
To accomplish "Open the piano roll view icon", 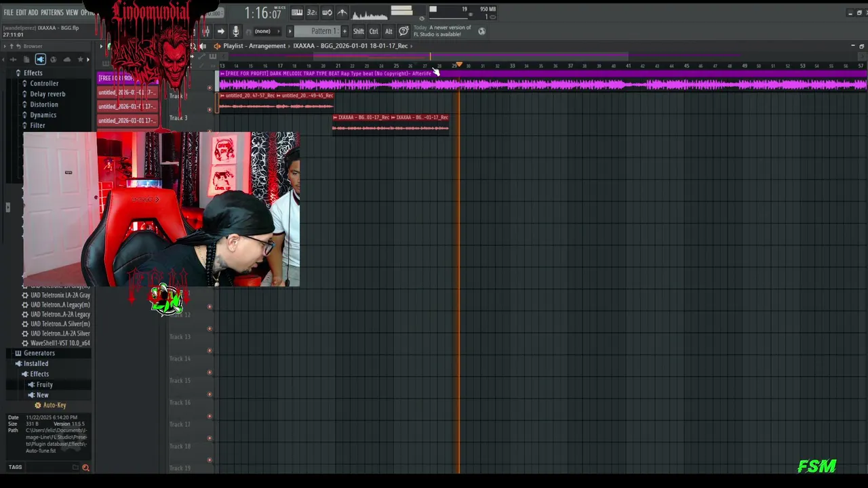I will tap(297, 13).
